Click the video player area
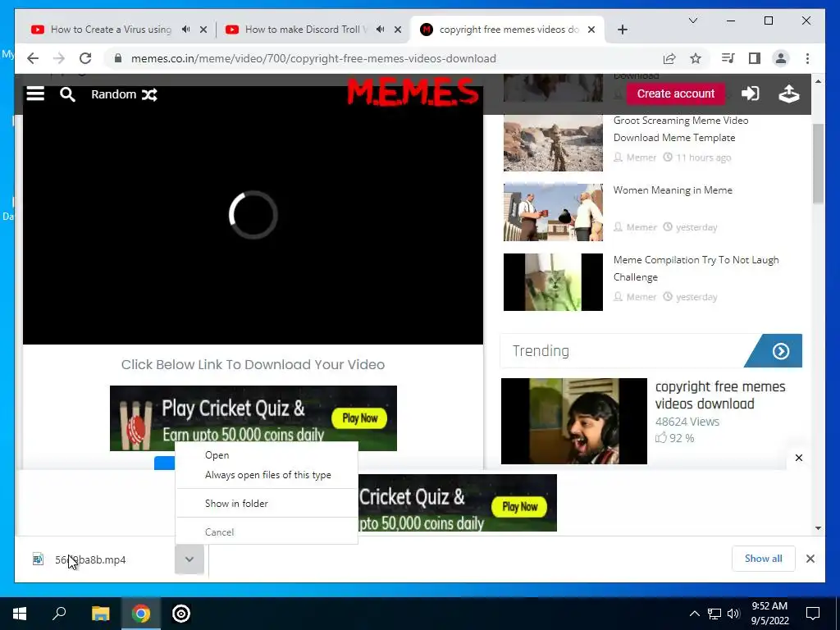This screenshot has height=630, width=840. 253,215
